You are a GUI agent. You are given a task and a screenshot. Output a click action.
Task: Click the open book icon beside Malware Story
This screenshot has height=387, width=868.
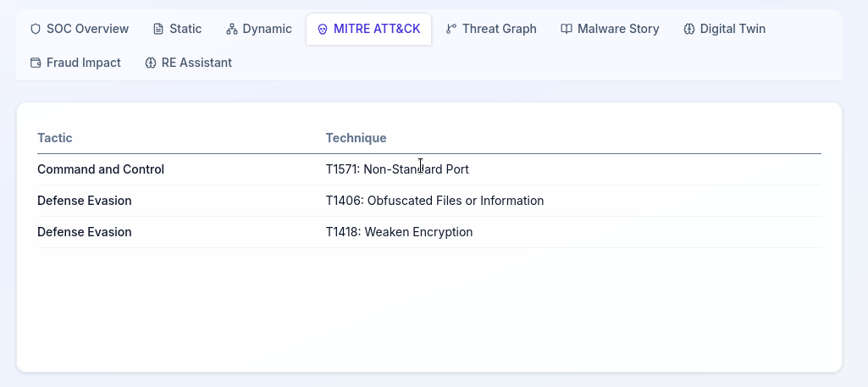pyautogui.click(x=567, y=29)
